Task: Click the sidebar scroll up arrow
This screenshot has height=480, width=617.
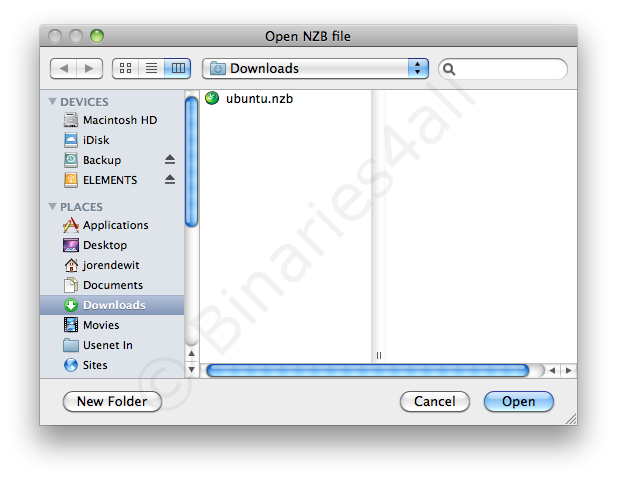Action: coord(191,354)
